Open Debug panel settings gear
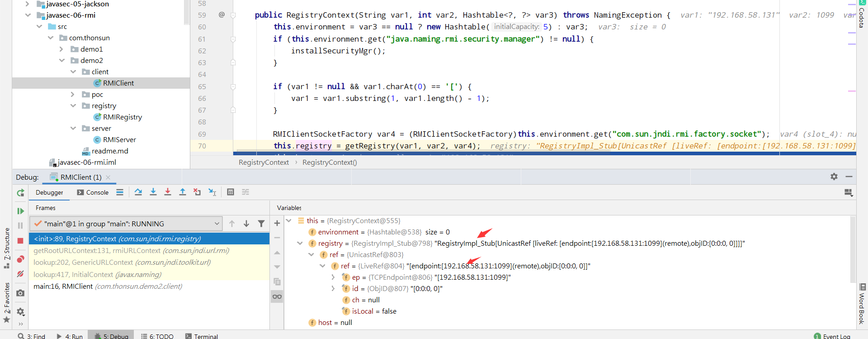 tap(834, 177)
